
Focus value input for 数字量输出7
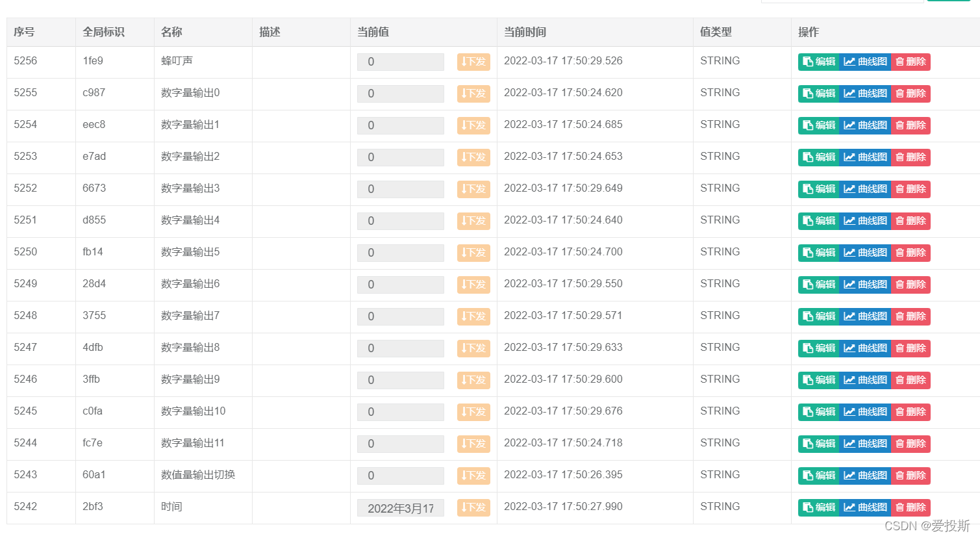tap(401, 316)
